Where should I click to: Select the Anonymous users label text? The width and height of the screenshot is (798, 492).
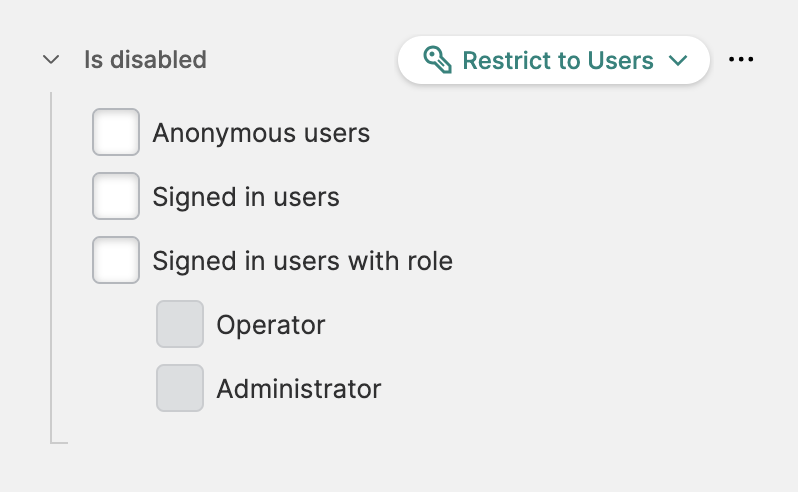click(x=261, y=133)
